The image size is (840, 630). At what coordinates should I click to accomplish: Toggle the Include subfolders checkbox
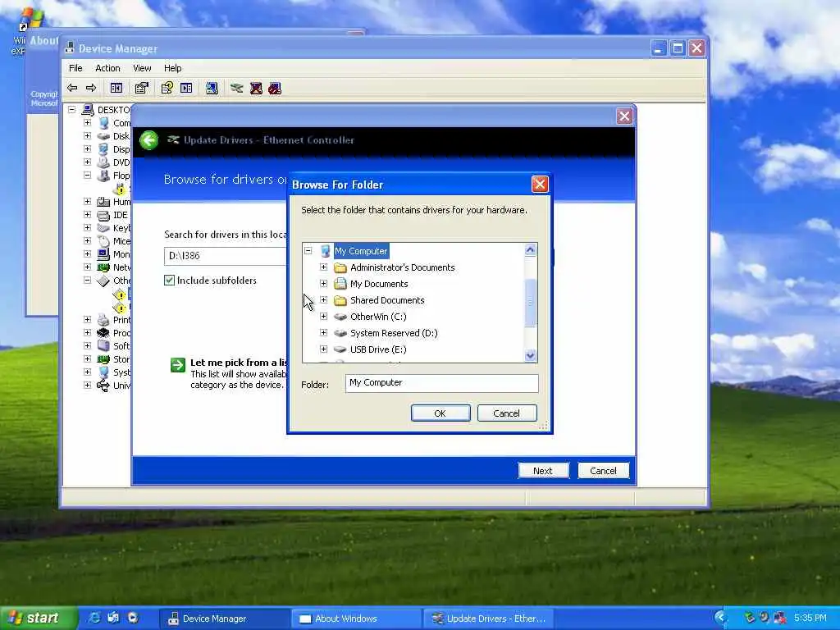point(169,281)
